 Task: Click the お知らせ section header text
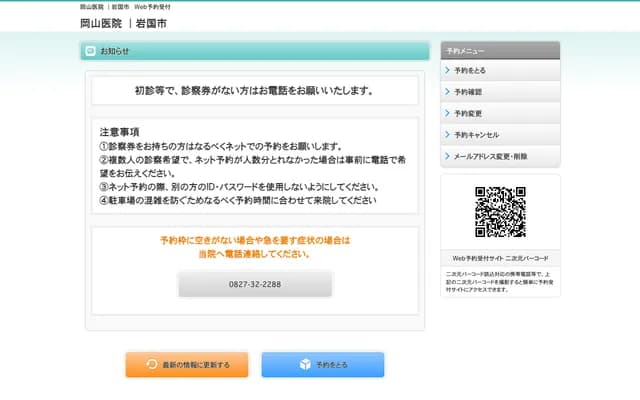115,51
